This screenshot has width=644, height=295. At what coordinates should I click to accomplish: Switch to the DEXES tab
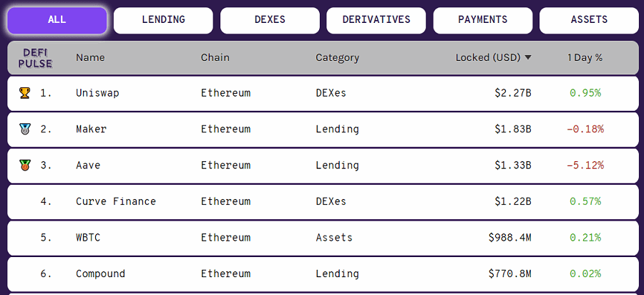tap(270, 20)
